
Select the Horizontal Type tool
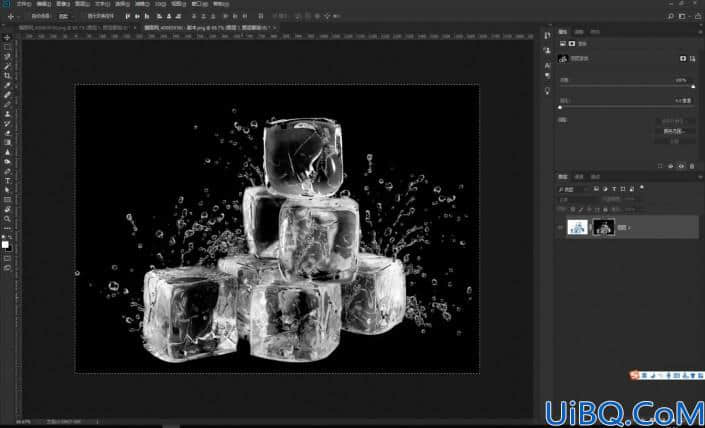point(7,181)
